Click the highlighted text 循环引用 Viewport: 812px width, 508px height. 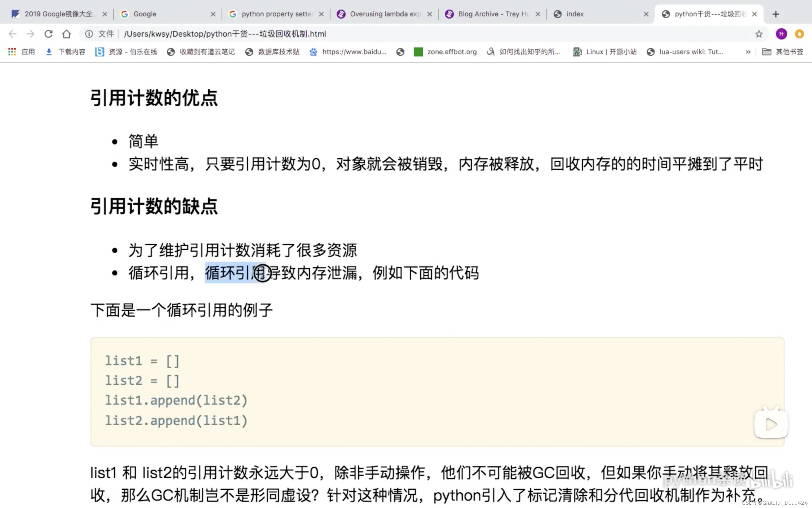(x=235, y=273)
